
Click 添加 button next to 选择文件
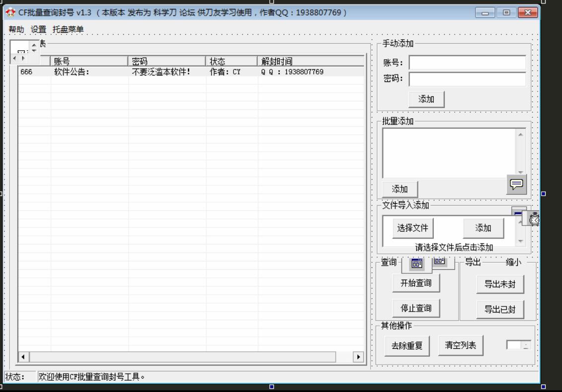483,228
